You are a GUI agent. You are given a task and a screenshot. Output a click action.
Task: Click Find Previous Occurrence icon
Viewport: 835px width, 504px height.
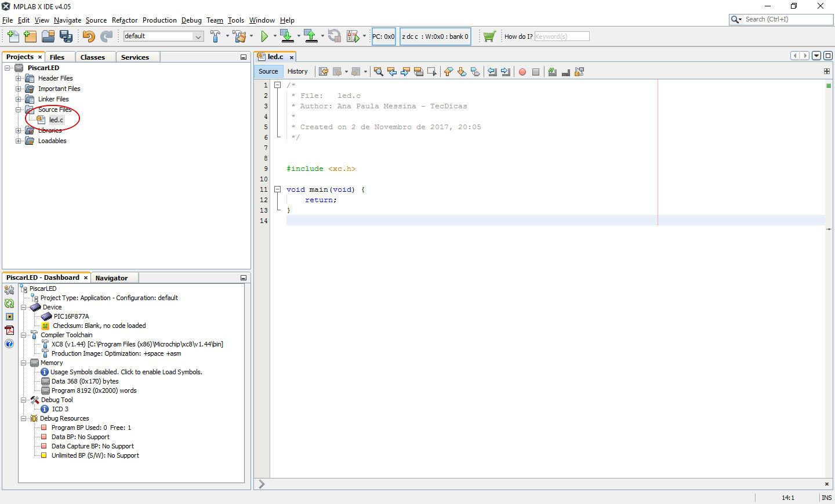coord(391,72)
